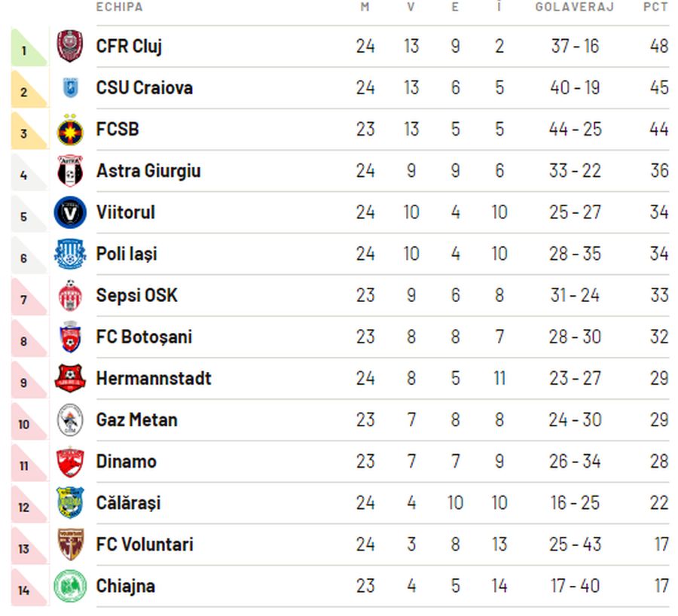Click the Sepsi OSK club crest
Screen dimensions: 678x616
[70, 295]
